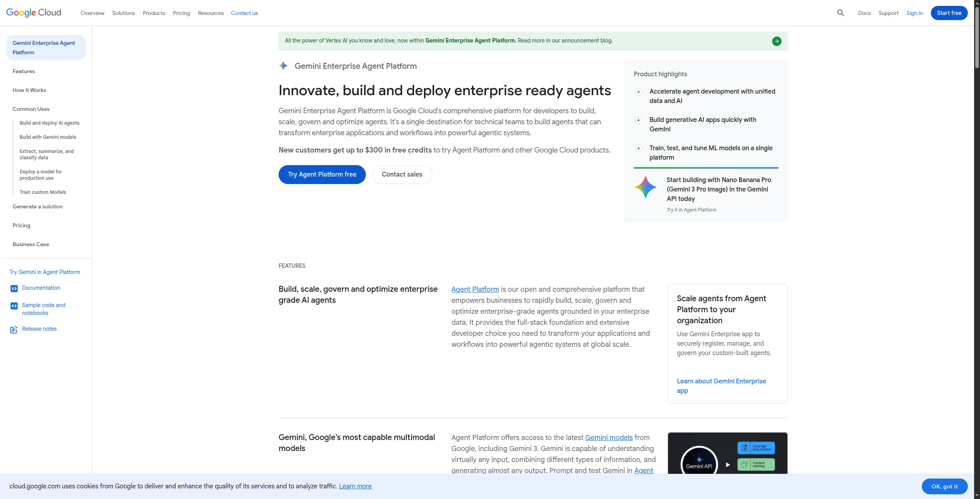This screenshot has width=980, height=499.
Task: Click the green arrow on announcement banner
Action: 776,41
